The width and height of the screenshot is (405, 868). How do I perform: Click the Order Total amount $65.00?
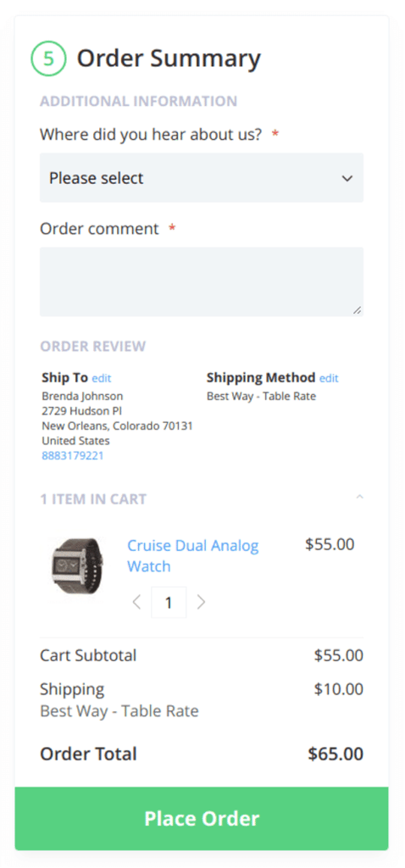pos(336,754)
